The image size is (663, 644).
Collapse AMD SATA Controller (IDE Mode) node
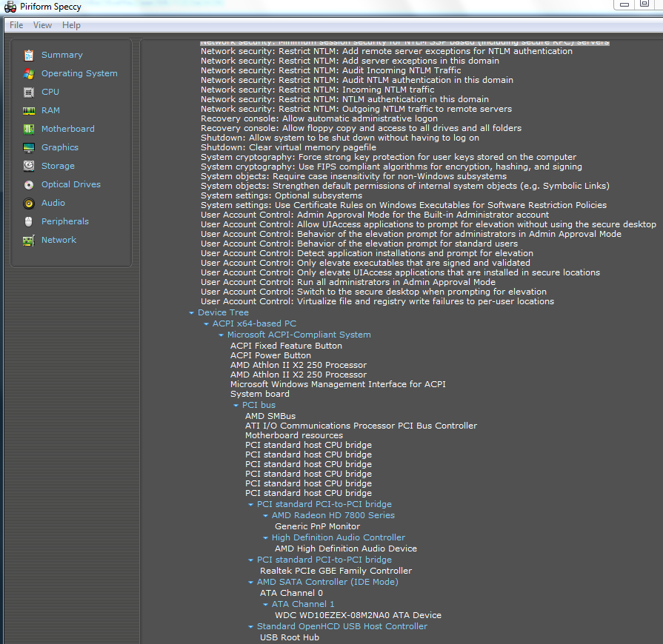coord(250,583)
